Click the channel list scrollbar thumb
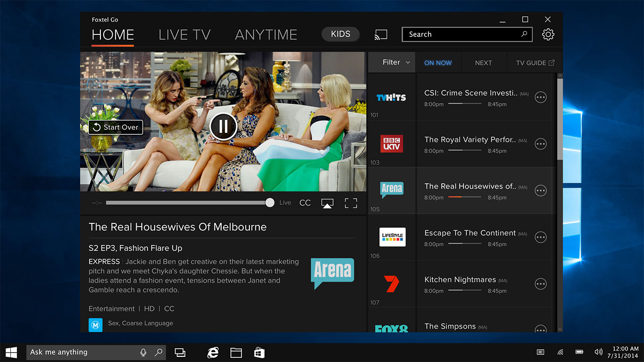The width and height of the screenshot is (644, 362). tap(560, 119)
